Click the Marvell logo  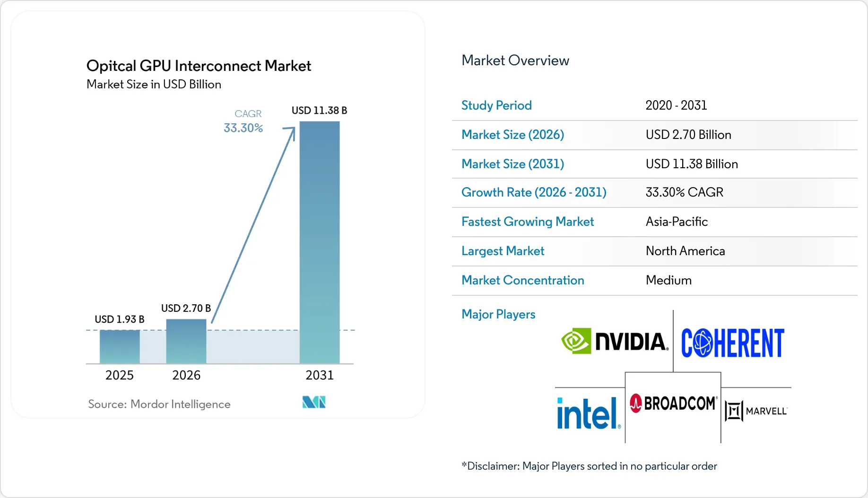(x=756, y=411)
